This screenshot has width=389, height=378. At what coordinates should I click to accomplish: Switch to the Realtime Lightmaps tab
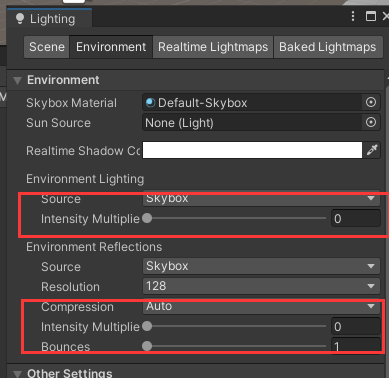[213, 47]
